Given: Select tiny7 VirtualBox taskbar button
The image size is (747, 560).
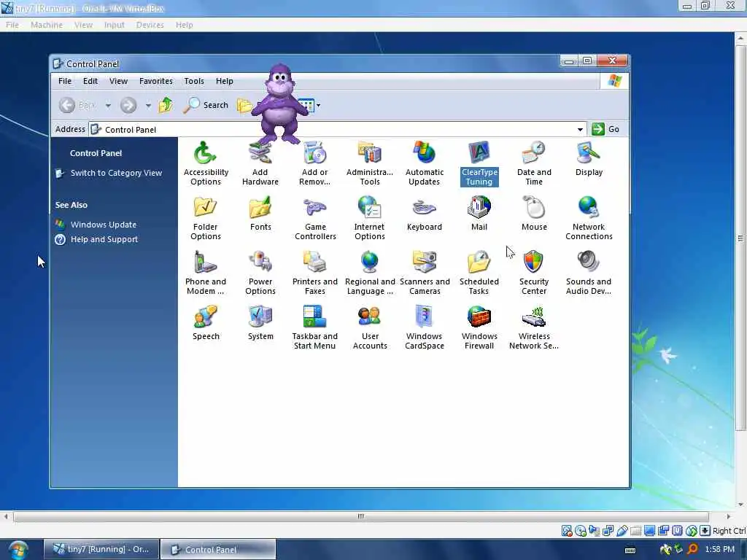Looking at the screenshot, I should [101, 550].
